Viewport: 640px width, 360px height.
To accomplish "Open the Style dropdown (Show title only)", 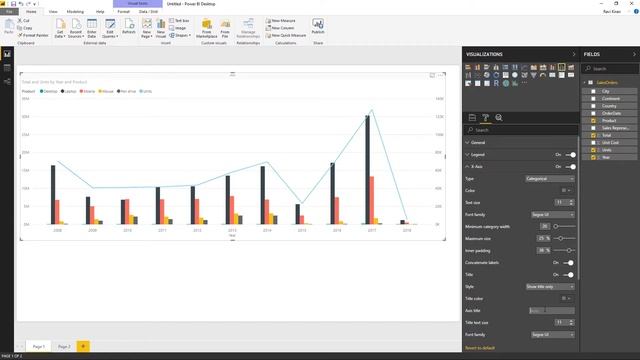I will pyautogui.click(x=550, y=287).
